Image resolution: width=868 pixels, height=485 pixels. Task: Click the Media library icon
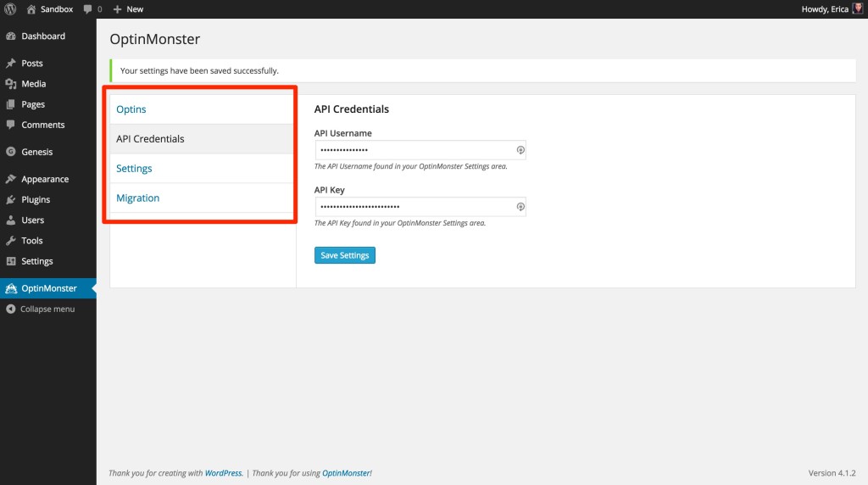coord(10,84)
